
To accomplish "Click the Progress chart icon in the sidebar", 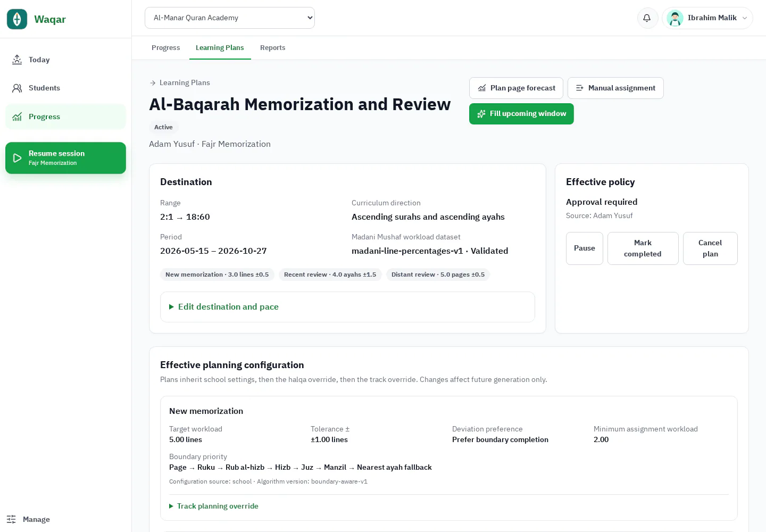I will point(17,117).
